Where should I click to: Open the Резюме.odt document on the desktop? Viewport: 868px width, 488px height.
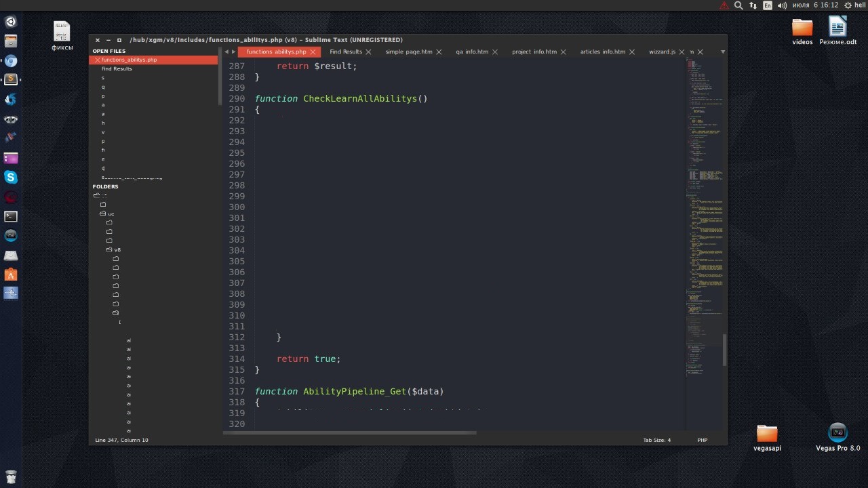838,31
